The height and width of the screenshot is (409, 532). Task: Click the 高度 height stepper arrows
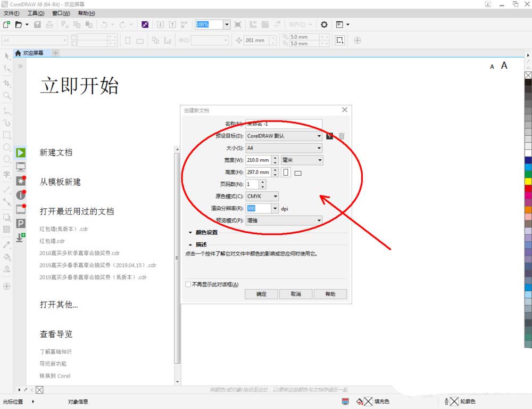coord(275,172)
